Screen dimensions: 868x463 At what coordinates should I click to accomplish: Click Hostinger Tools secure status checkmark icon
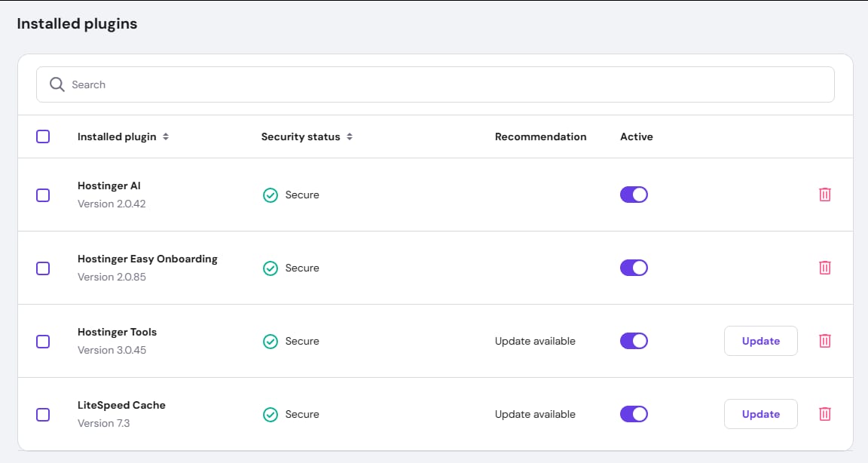coord(270,342)
